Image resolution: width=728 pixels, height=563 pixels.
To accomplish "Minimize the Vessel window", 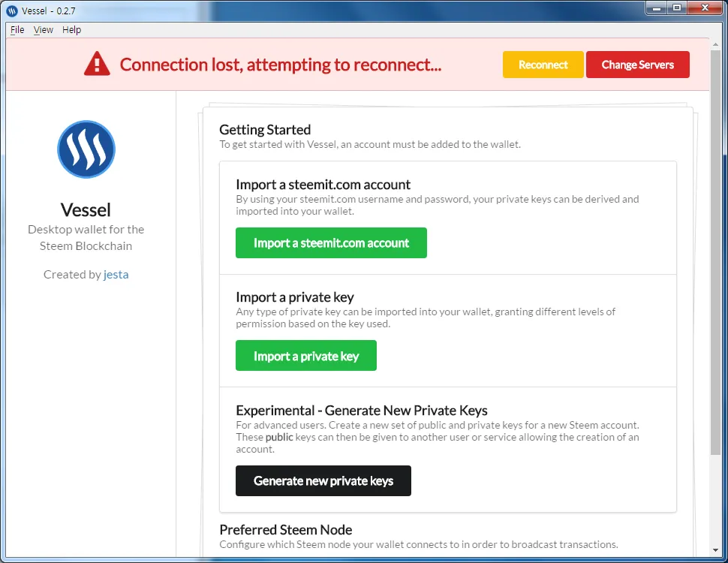I will [x=657, y=8].
